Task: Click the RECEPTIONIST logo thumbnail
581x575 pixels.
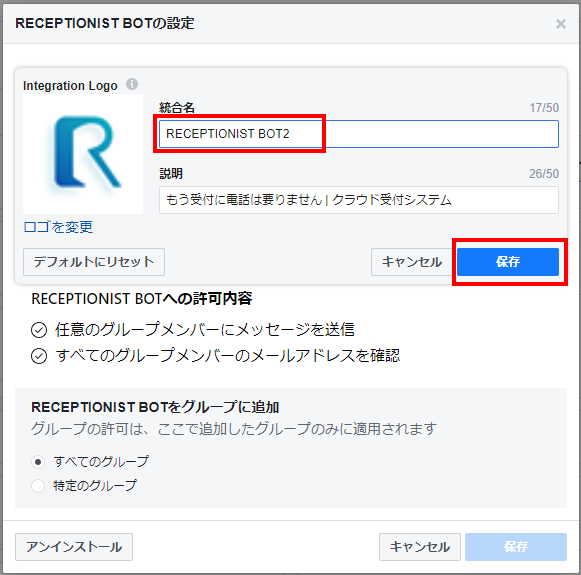Action: tap(83, 154)
